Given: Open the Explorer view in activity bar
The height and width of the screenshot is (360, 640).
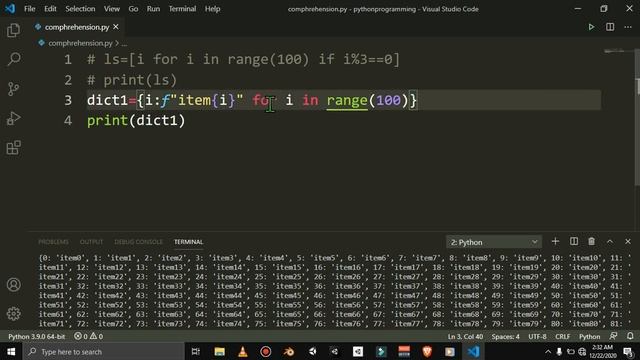Looking at the screenshot, I should [x=13, y=30].
